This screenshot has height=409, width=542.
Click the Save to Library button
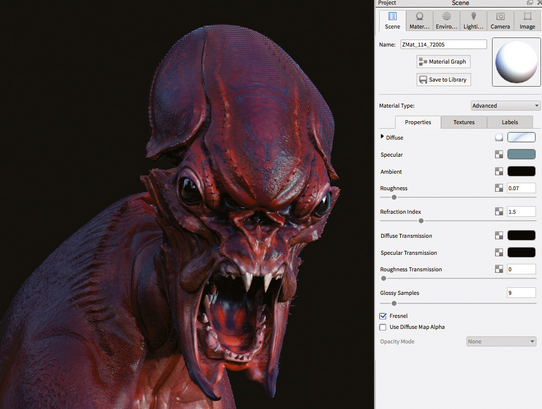click(443, 80)
